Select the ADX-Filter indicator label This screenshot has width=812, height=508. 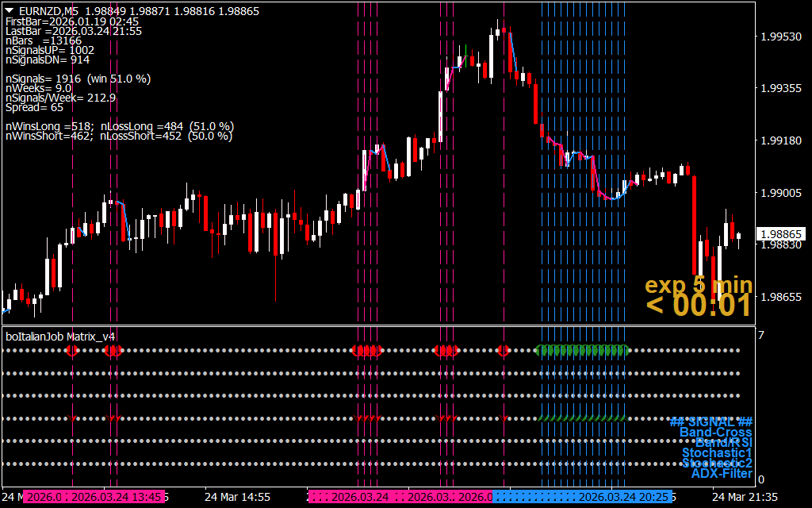coord(721,474)
